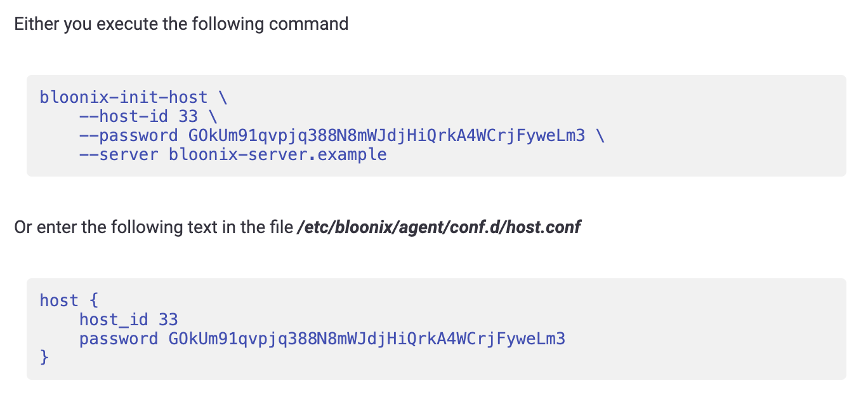
Task: Click the password line in host.conf block
Action: (322, 339)
